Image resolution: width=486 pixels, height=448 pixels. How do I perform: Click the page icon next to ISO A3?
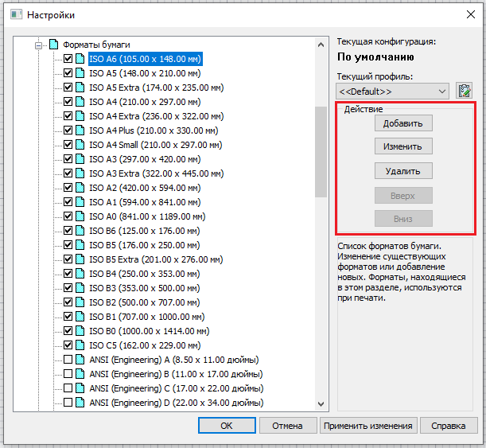coord(80,159)
